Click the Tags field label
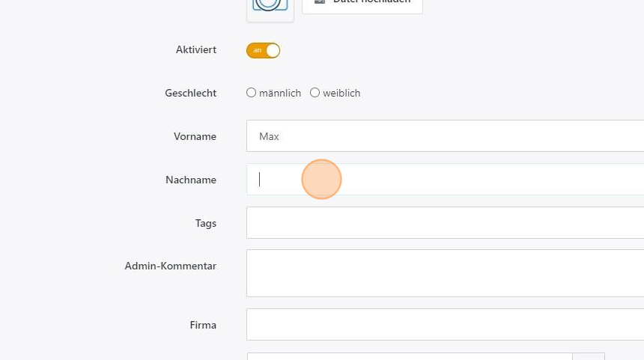 tap(205, 224)
